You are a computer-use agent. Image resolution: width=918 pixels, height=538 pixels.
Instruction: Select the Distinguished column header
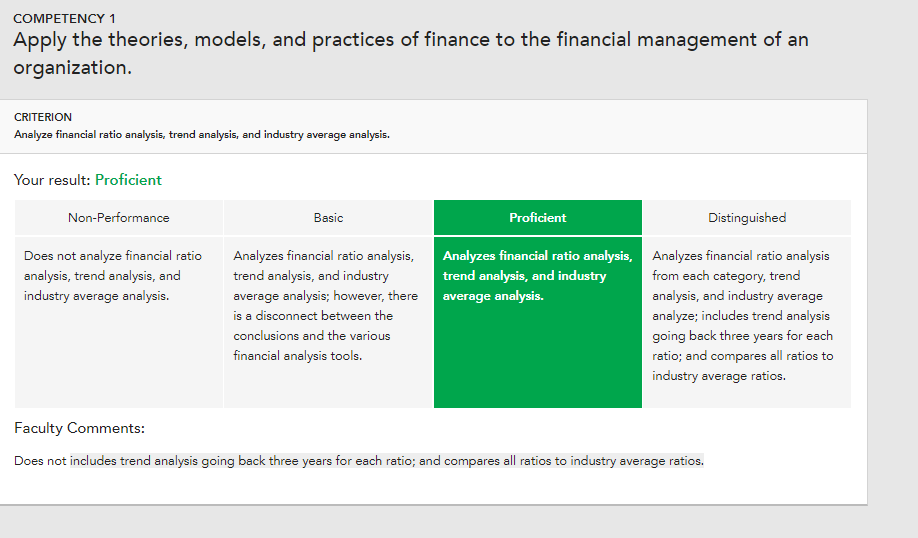point(747,218)
